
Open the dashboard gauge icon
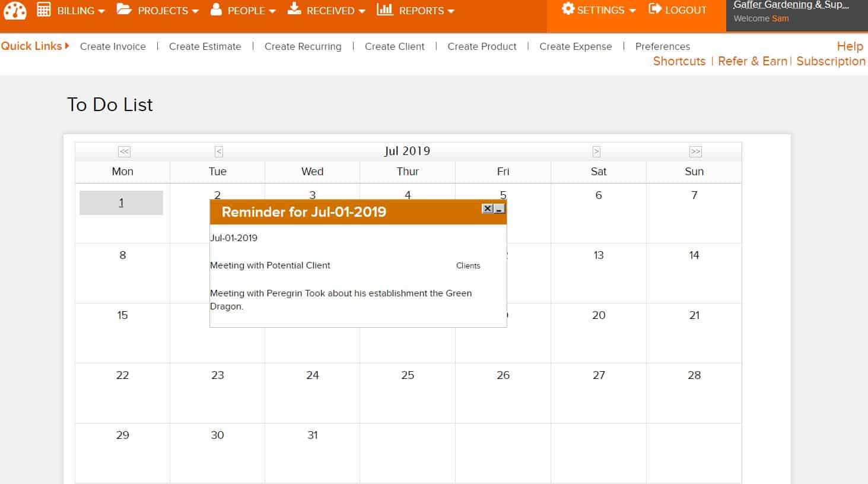coord(15,11)
